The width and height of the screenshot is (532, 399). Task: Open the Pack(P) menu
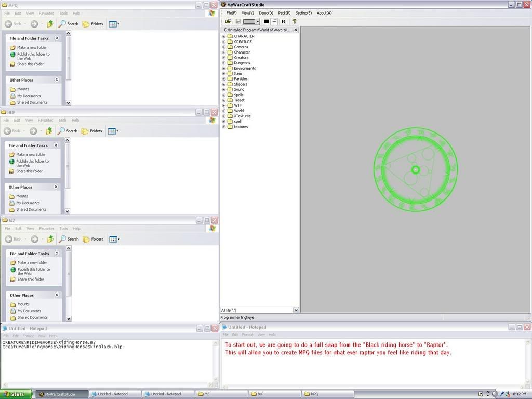point(284,13)
